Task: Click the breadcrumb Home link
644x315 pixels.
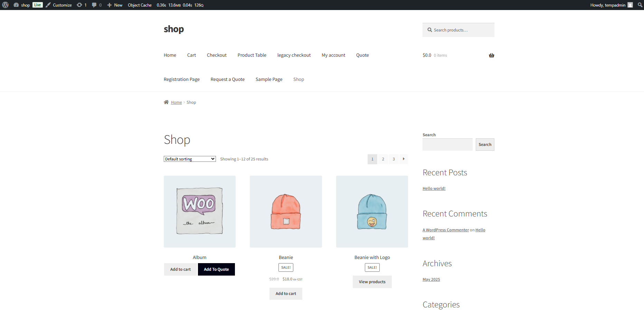Action: [x=176, y=102]
